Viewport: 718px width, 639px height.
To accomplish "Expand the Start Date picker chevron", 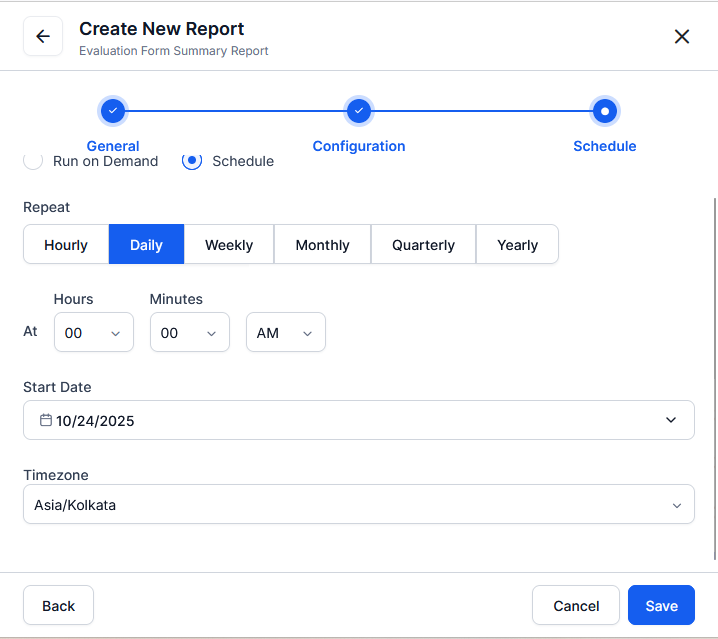I will coord(671,420).
